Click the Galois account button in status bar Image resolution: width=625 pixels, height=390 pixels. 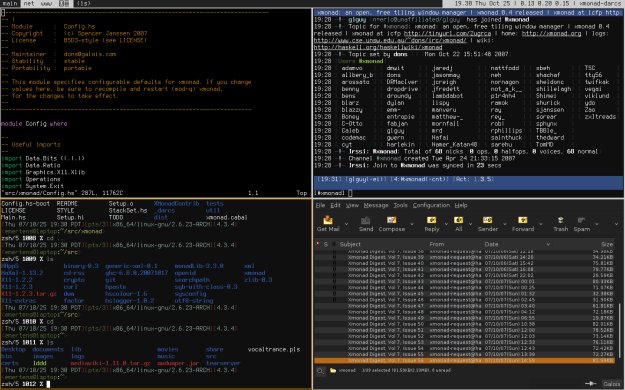[611, 384]
